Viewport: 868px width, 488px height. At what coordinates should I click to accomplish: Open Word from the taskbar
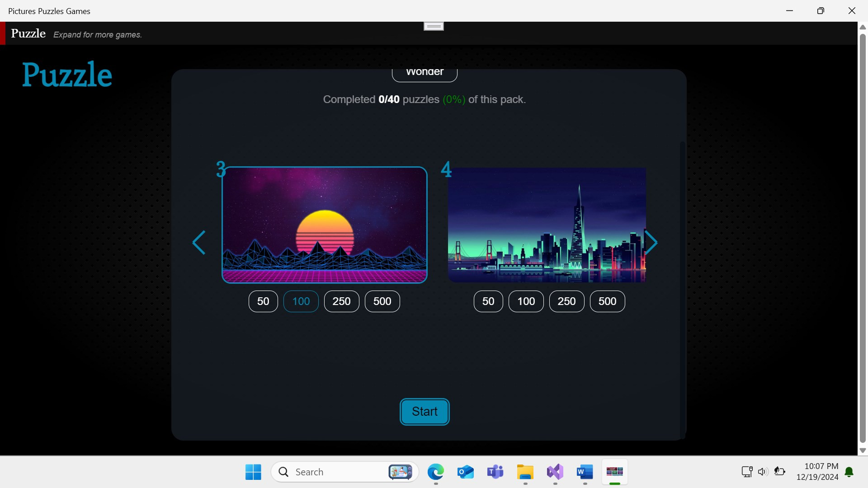point(585,472)
